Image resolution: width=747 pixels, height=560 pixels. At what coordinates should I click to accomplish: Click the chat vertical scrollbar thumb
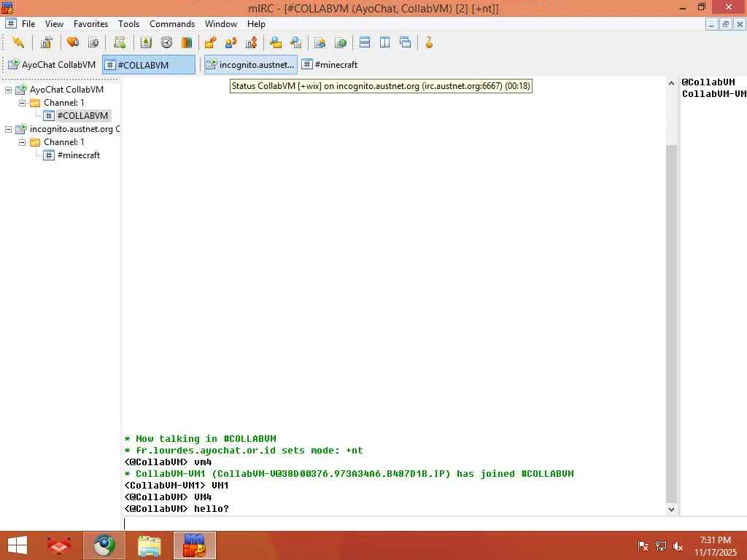pos(671,324)
